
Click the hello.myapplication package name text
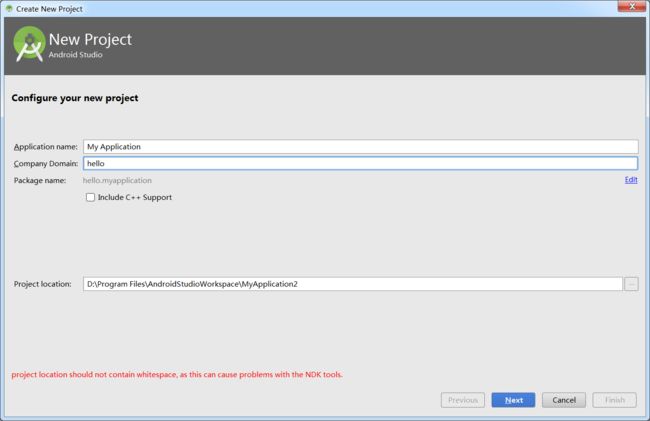coord(117,181)
